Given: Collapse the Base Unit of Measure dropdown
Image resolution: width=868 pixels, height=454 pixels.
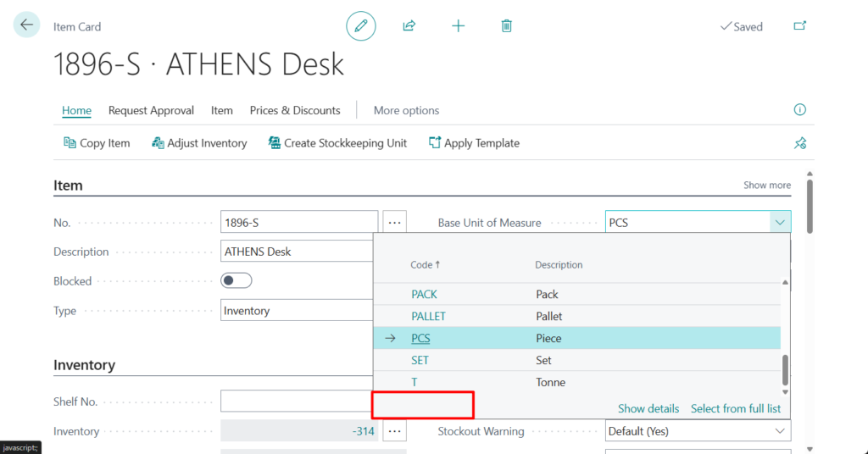Looking at the screenshot, I should (x=779, y=223).
